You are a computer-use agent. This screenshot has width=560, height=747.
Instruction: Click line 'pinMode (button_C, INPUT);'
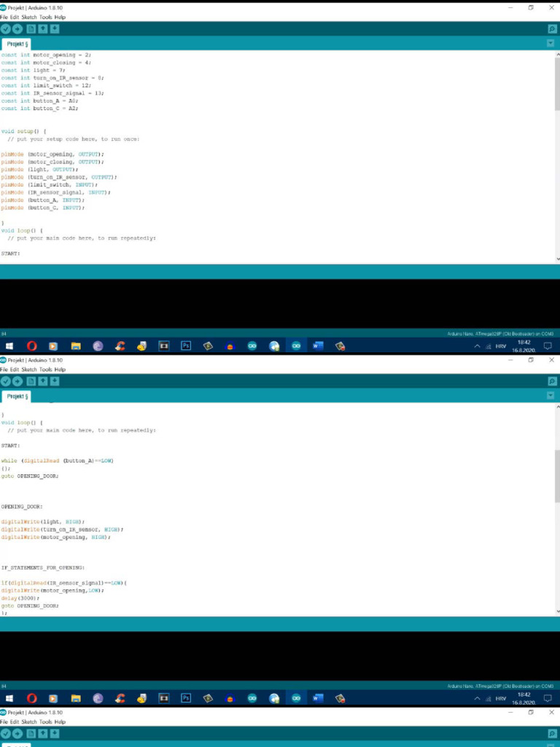pos(43,208)
